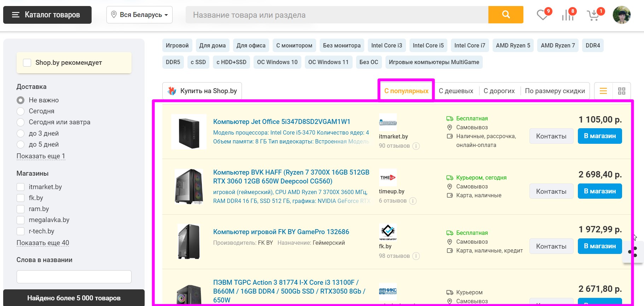Open FK BY GamePro computer thumbnail
Screen dimensions: 644x306
(189, 242)
